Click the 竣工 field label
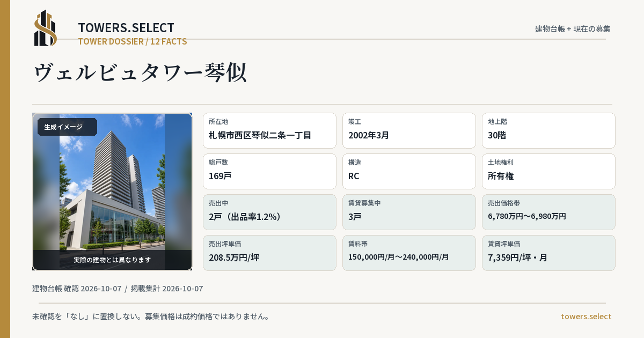Screen dimensions: 644x338 pyautogui.click(x=355, y=122)
